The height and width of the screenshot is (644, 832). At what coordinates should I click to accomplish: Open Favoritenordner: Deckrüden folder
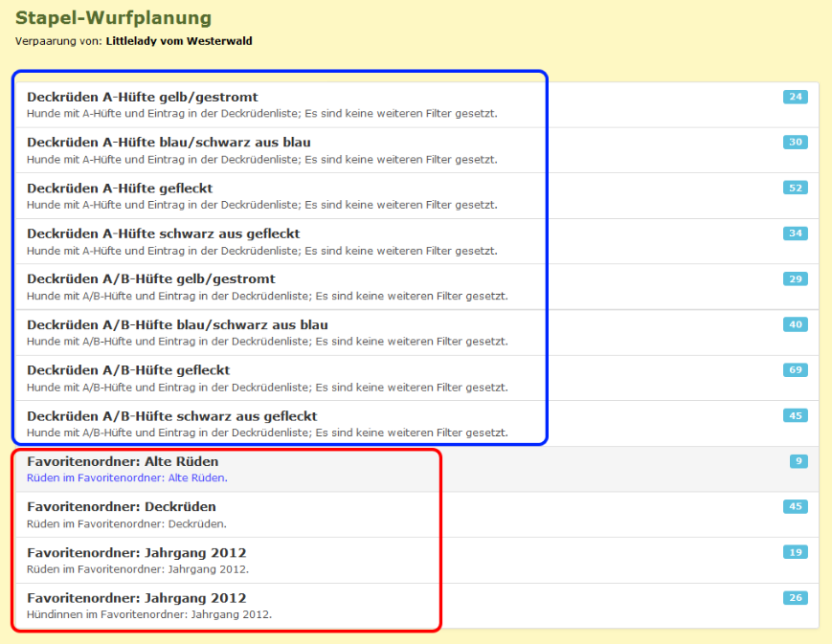coord(122,507)
